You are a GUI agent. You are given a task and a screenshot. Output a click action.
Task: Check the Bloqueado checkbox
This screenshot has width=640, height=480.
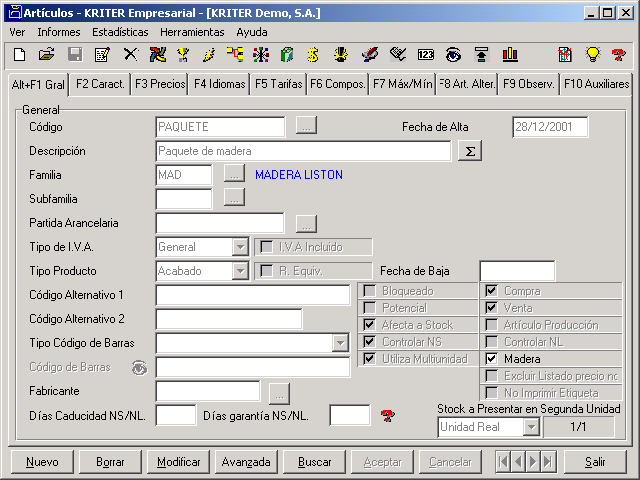(x=369, y=291)
